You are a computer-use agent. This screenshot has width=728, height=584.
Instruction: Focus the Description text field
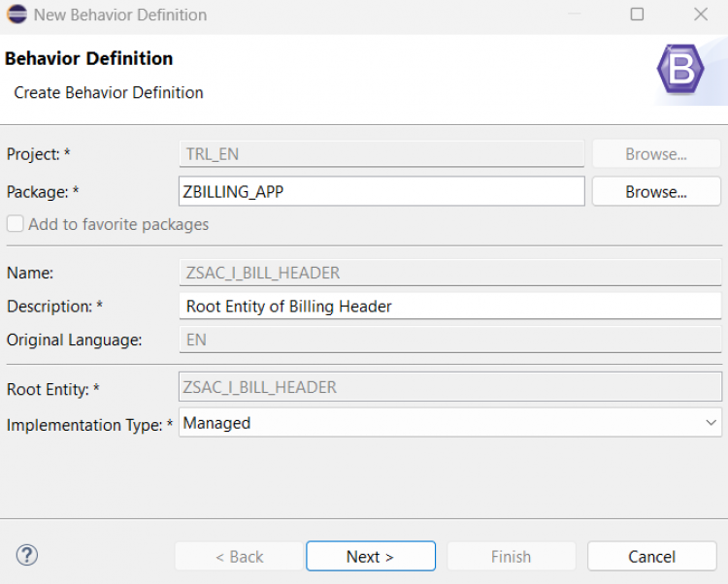[450, 307]
